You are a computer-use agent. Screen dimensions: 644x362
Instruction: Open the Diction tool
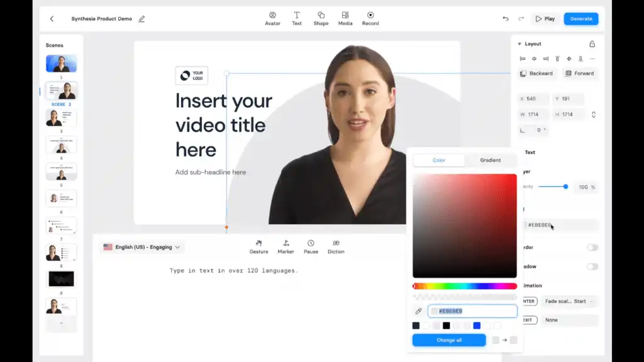coord(336,247)
